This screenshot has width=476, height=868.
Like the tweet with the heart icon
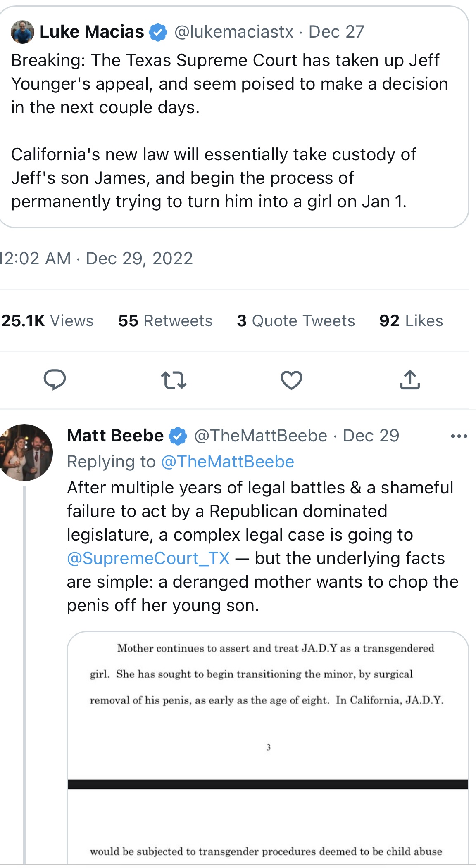tap(291, 380)
